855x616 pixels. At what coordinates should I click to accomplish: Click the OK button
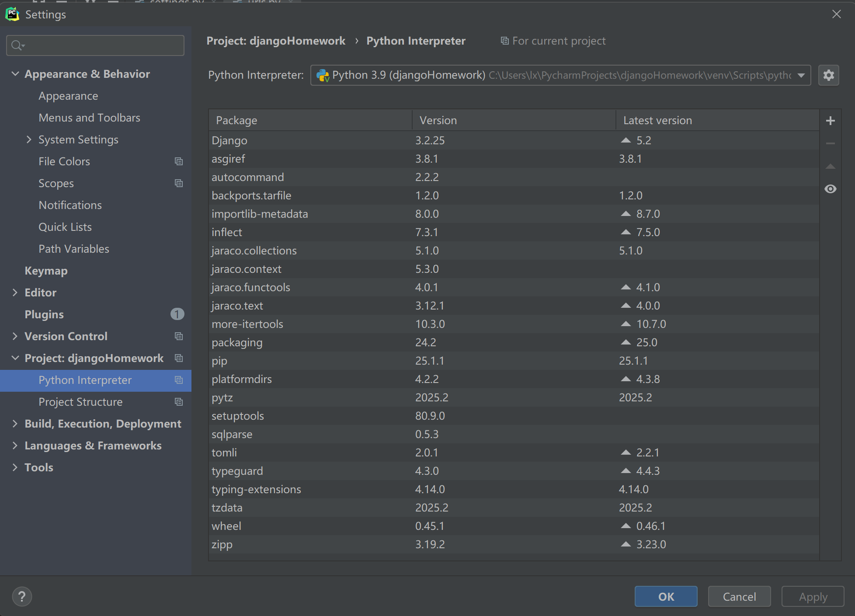[666, 596]
